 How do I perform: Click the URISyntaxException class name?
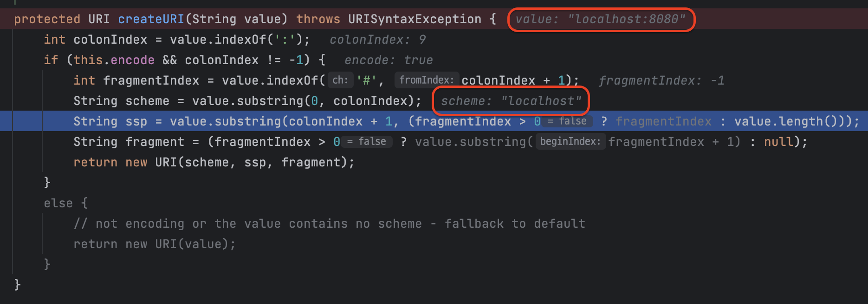(415, 19)
